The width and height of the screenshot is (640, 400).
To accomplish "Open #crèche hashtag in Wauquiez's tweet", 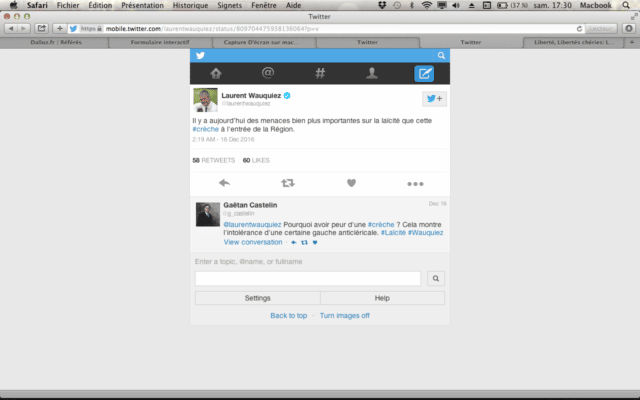I will (205, 129).
